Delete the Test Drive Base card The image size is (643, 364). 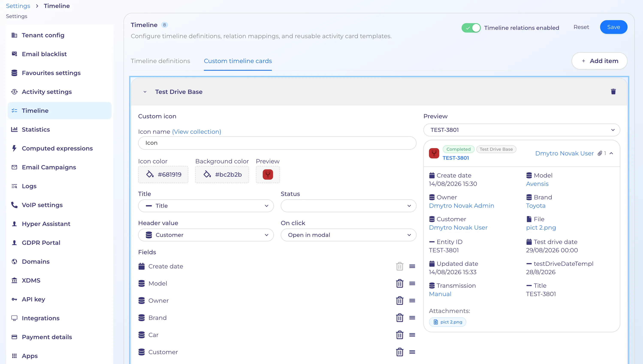[x=613, y=92]
